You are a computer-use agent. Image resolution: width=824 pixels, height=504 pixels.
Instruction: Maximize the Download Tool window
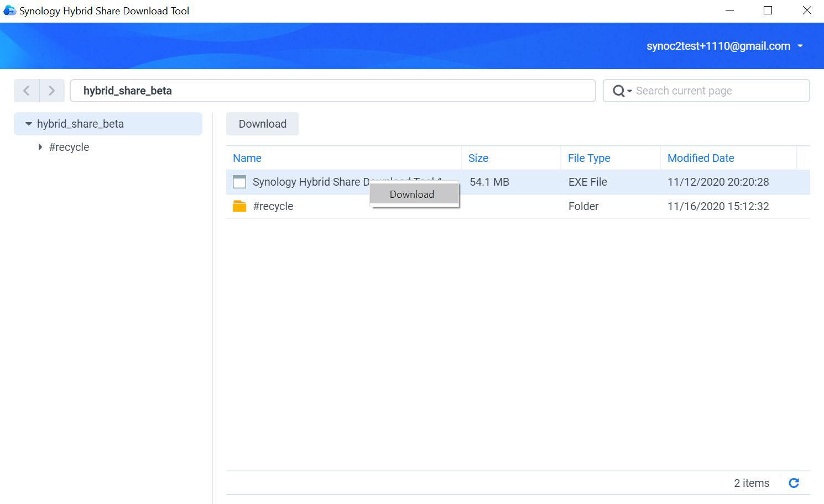(x=768, y=11)
